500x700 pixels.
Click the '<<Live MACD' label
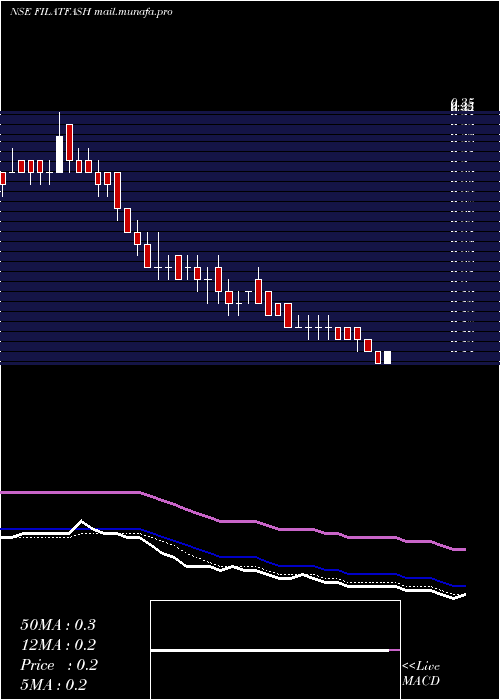pyautogui.click(x=421, y=673)
